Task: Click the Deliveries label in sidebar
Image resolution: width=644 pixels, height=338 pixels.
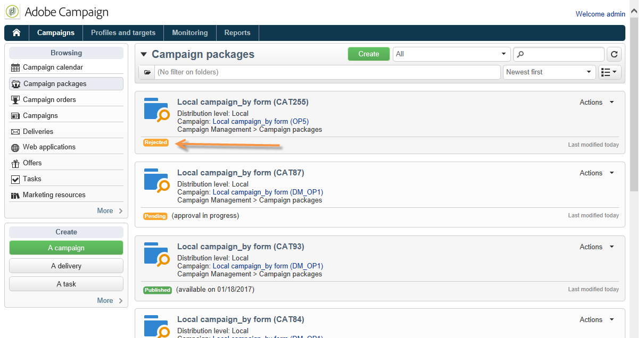Action: [38, 131]
